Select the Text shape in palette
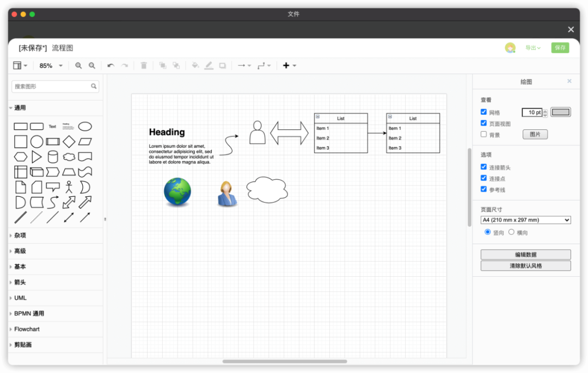This screenshot has height=373, width=588. point(52,127)
